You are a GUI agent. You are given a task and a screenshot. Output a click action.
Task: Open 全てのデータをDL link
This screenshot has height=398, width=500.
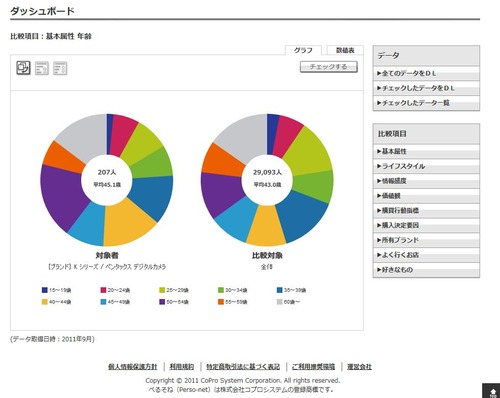click(426, 73)
